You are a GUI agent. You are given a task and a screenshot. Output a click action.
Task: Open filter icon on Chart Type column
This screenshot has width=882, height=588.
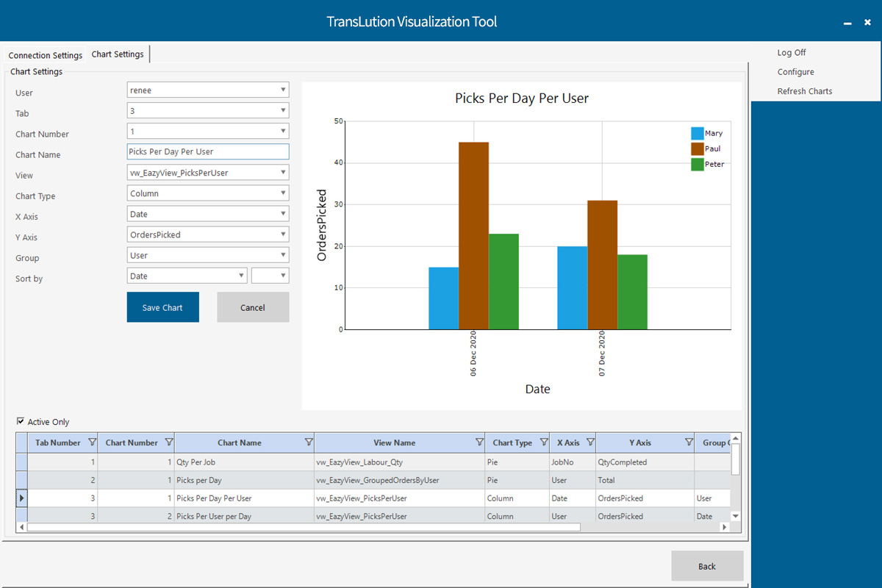coord(544,442)
